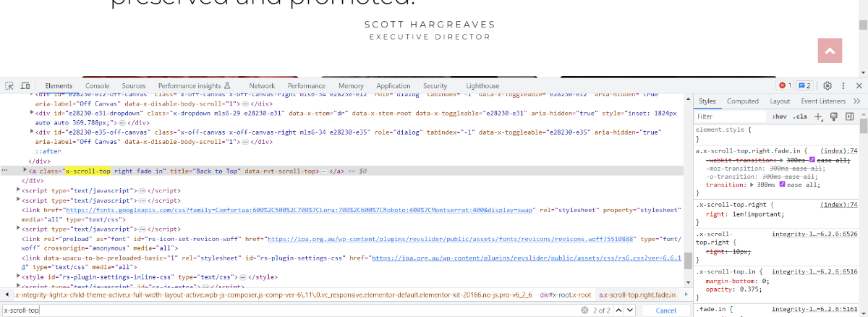Screen dimensions: 868x317
Task: Toggle the computed styles sidebar
Action: click(850, 117)
